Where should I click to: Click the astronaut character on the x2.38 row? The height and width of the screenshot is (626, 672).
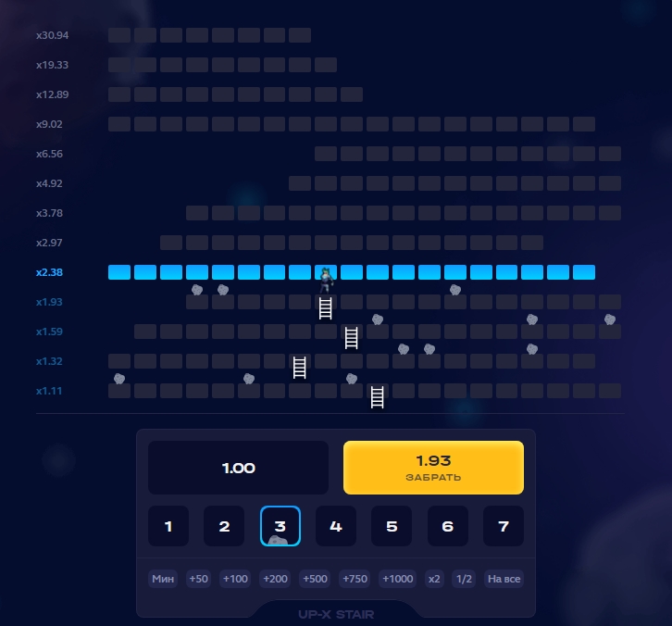tap(325, 278)
